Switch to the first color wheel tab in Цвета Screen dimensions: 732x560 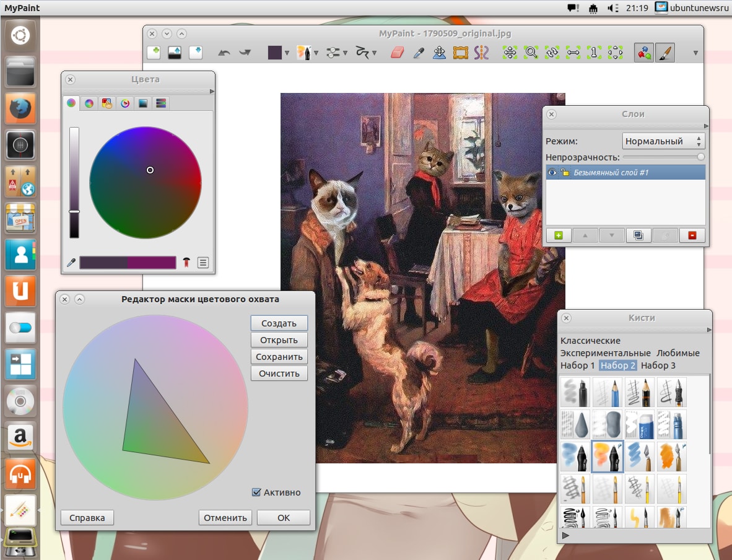(71, 103)
